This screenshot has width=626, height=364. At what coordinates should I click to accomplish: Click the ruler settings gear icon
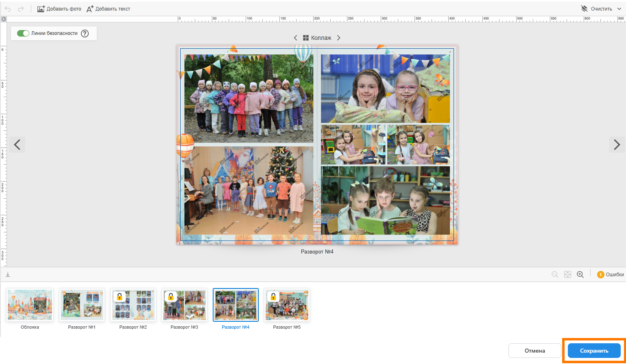[x=4, y=19]
